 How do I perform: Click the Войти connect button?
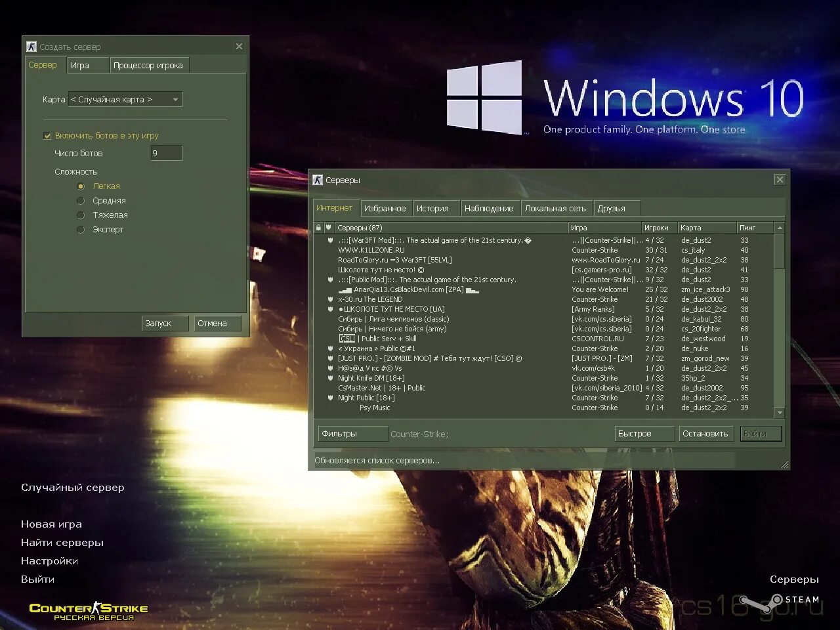click(x=761, y=434)
